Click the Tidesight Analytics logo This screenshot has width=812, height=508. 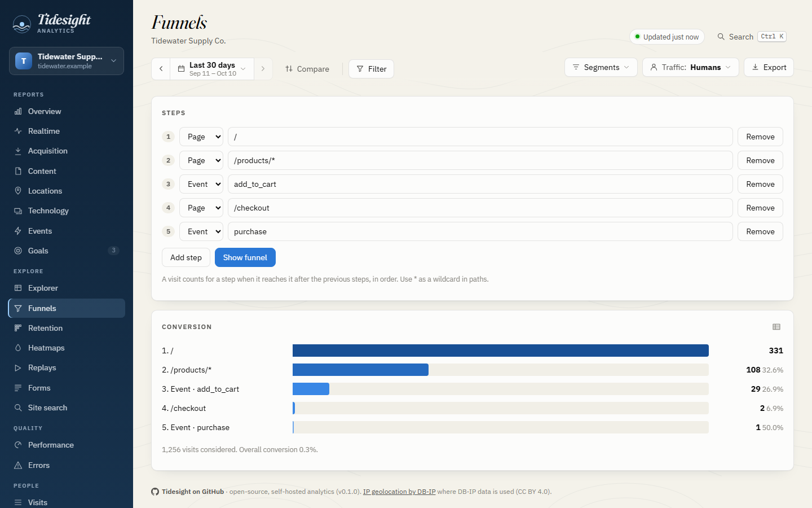(52, 23)
